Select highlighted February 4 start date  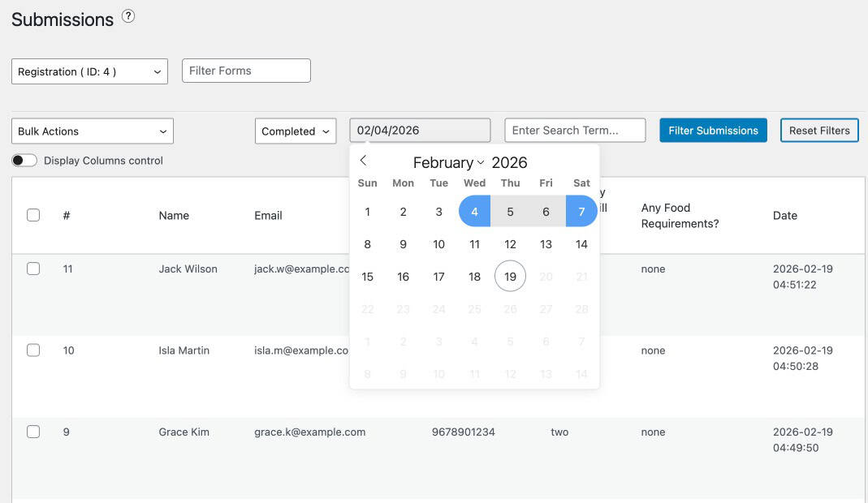click(x=474, y=212)
